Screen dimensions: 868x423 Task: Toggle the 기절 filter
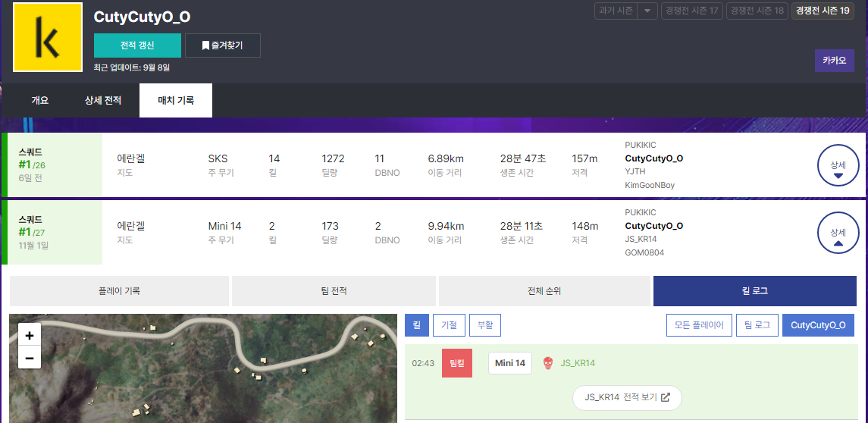tap(448, 325)
